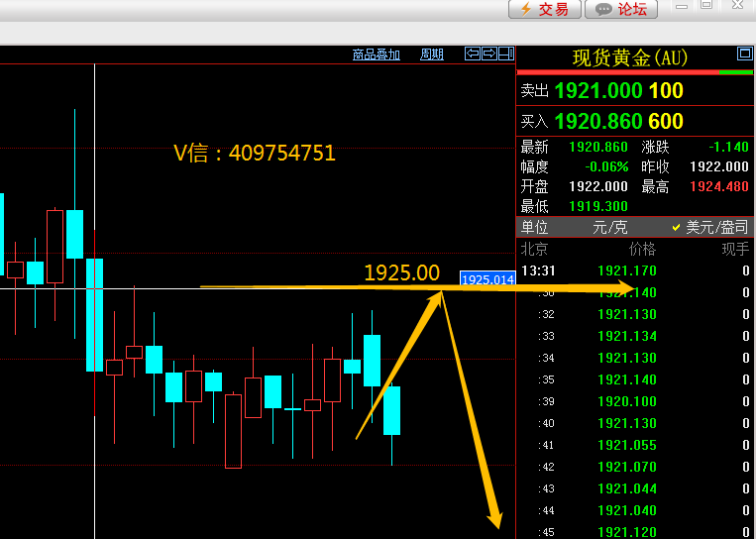Screen dimensions: 756x539
Task: Click the 买入 quote price 1920.860
Action: 598,121
